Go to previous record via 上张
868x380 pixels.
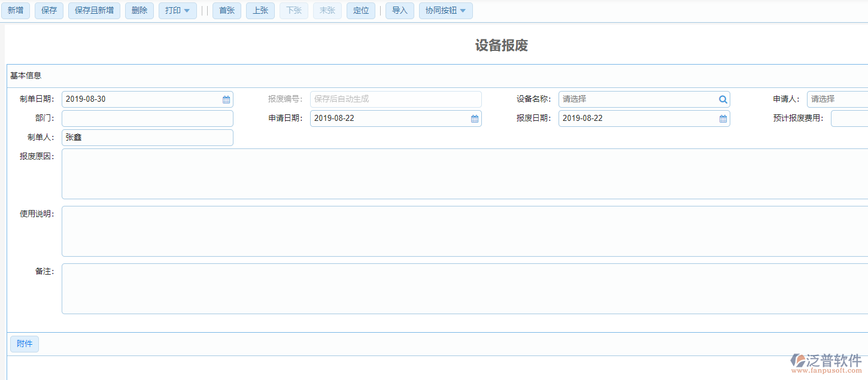click(x=260, y=10)
